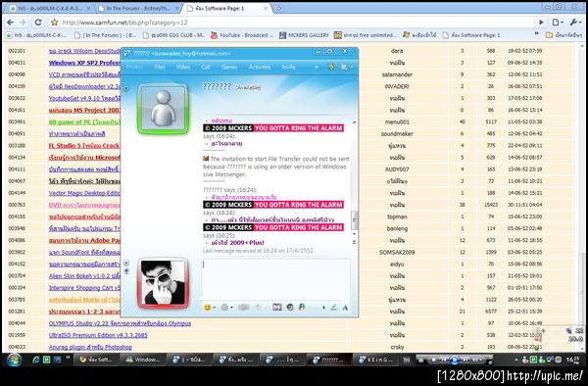
Task: Open the 88 game of PC thread
Action: (84, 121)
